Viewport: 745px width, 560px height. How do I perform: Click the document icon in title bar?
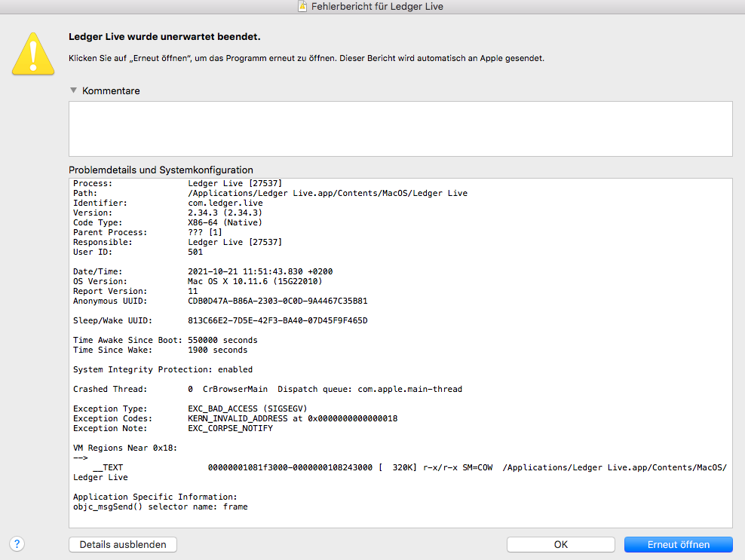click(302, 7)
